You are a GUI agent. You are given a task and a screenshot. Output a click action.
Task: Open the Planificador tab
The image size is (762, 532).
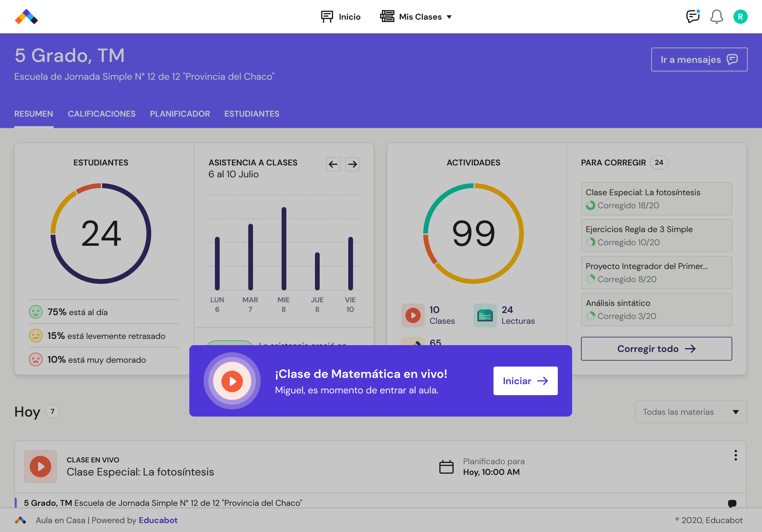point(180,114)
